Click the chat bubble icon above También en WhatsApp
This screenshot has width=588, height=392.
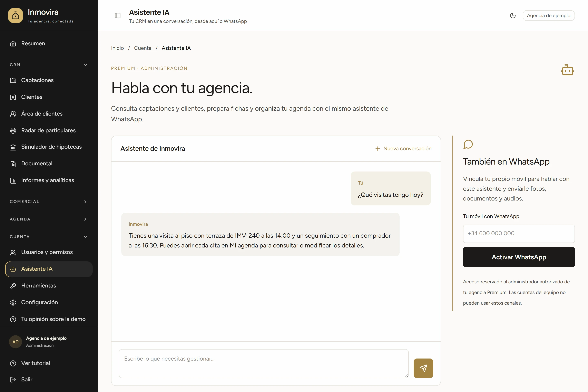pos(468,144)
